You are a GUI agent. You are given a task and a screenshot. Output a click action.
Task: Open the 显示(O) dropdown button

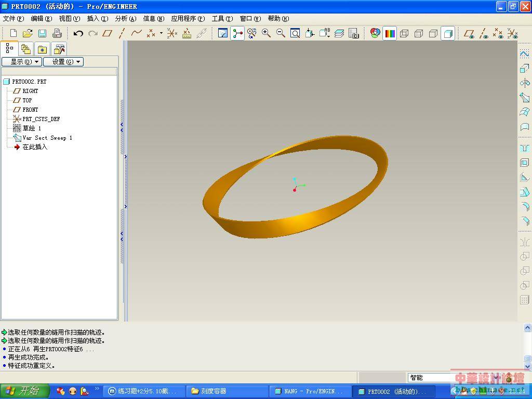click(22, 62)
